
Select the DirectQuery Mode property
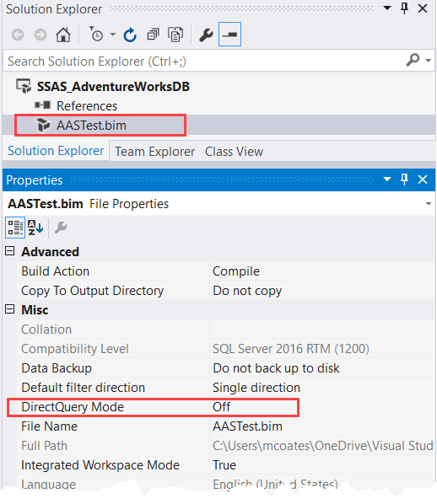[73, 407]
